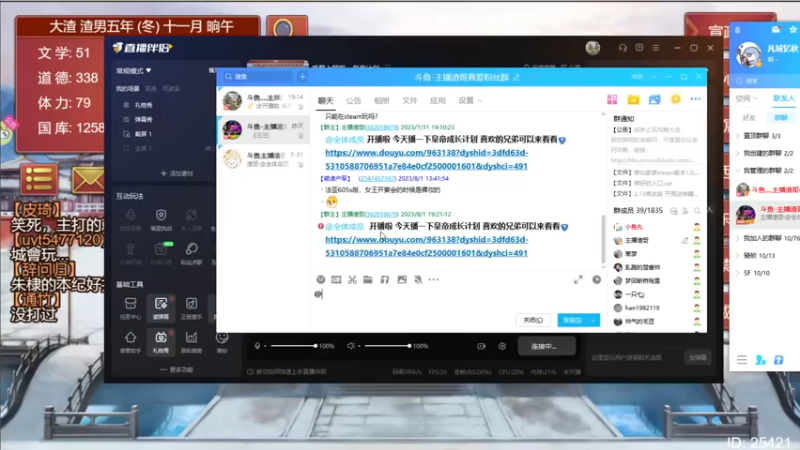Image resolution: width=800 pixels, height=450 pixels.
Task: Select 联系人 tab in QQ main panel
Action: tap(784, 98)
